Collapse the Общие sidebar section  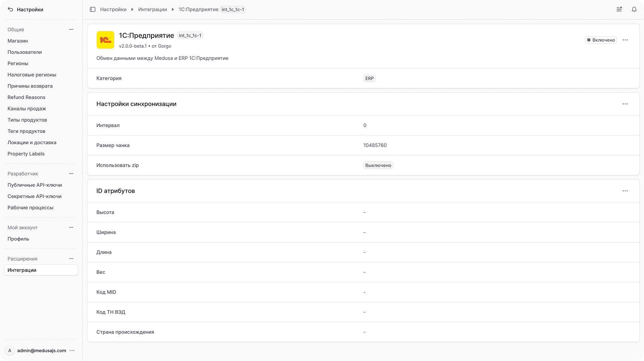click(71, 29)
